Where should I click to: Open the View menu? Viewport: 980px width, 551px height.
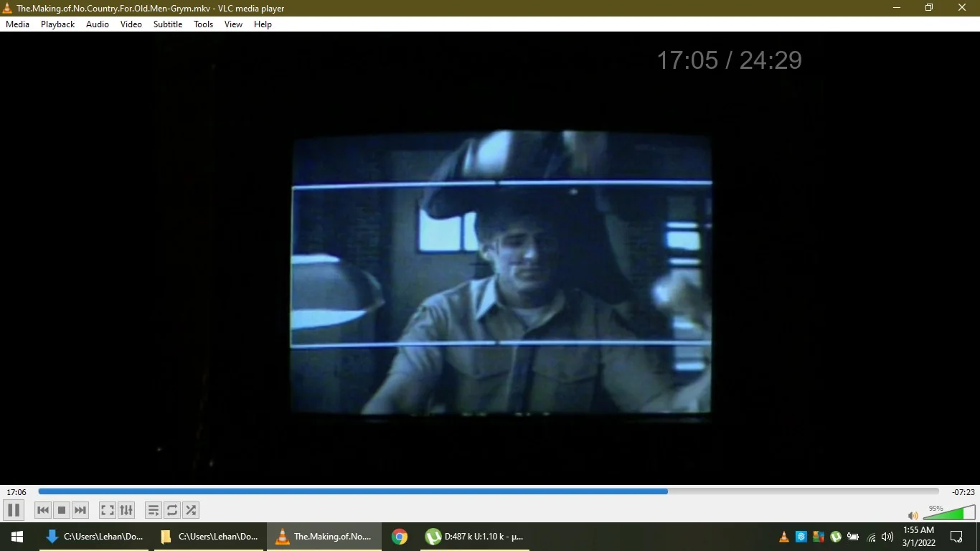click(234, 24)
